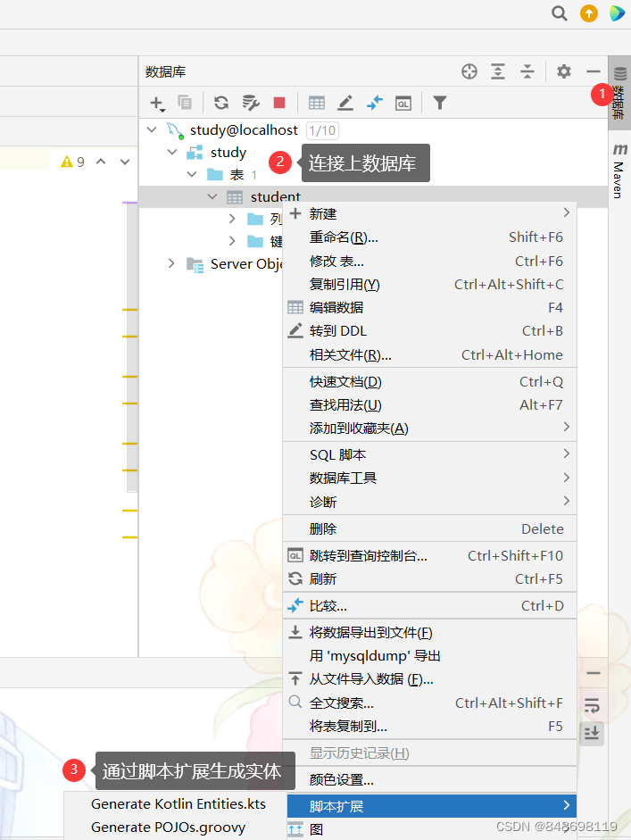Open query console QL toolbar icon
Image resolution: width=631 pixels, height=840 pixels.
403,103
